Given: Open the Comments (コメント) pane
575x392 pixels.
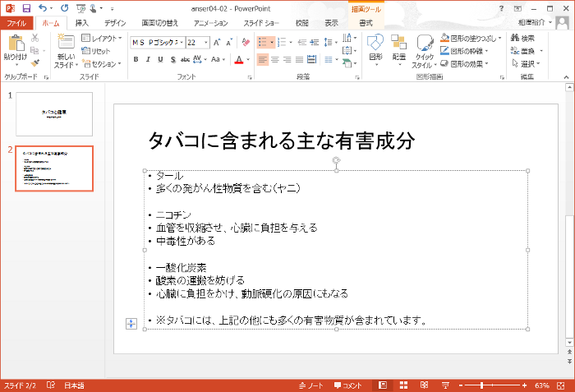Looking at the screenshot, I should [347, 385].
